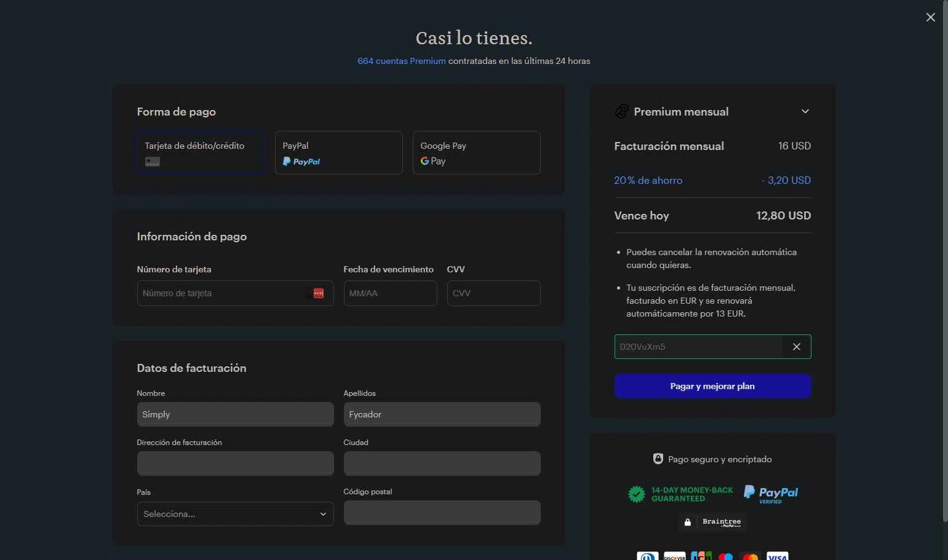Screen dimensions: 948x560
Task: Click the 14-day money-back guaranteed badge
Action: point(680,494)
